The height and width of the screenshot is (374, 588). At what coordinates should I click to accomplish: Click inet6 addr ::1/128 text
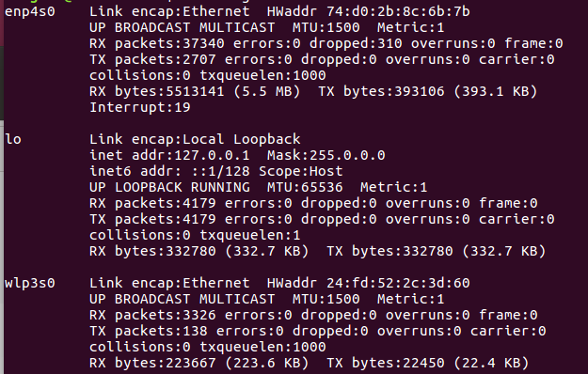pyautogui.click(x=169, y=171)
